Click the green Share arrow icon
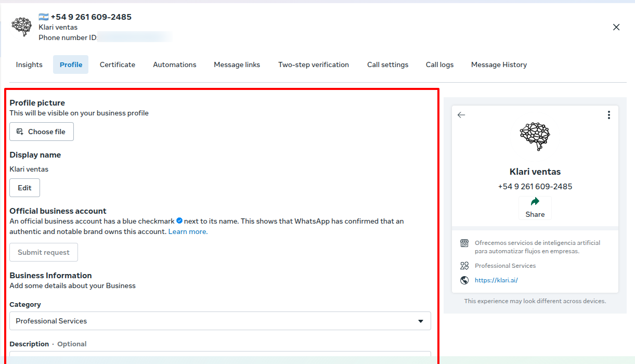The image size is (635, 364). (x=535, y=202)
